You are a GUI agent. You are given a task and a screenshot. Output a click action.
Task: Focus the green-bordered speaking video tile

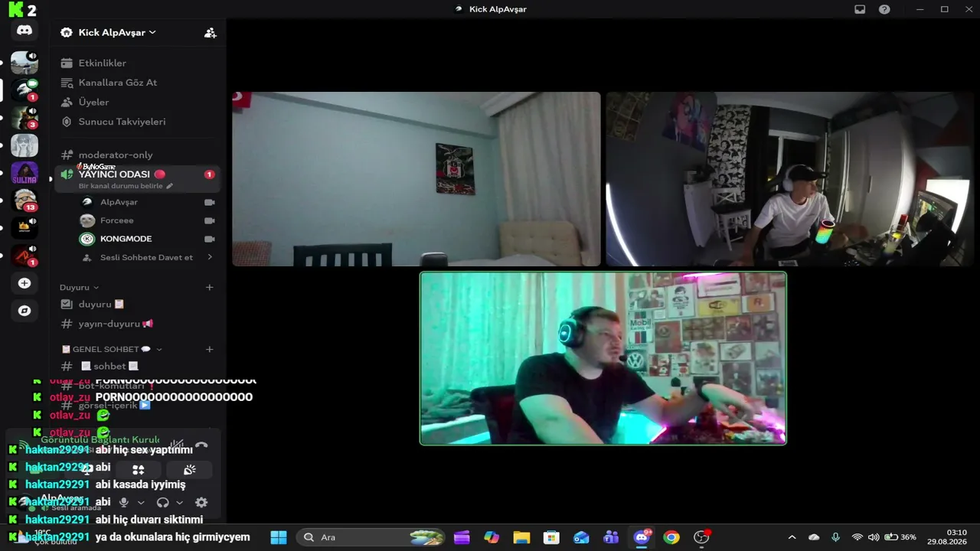pyautogui.click(x=603, y=358)
